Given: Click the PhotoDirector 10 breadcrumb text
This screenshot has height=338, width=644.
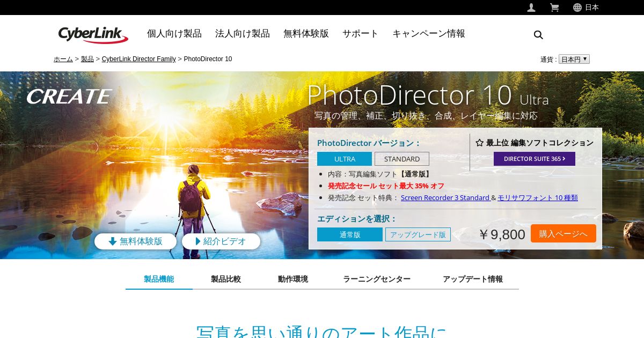Looking at the screenshot, I should point(208,59).
